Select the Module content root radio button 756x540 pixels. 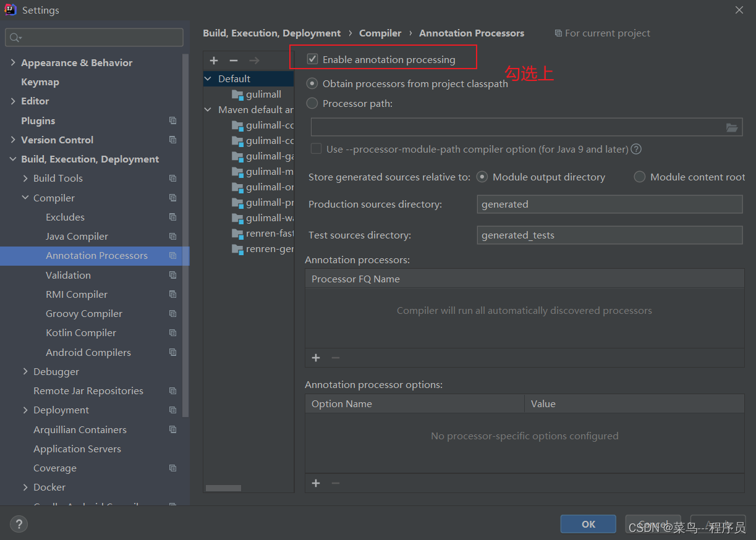639,177
